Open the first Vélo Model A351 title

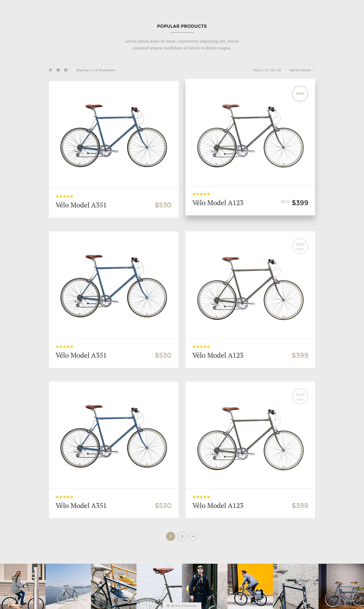(81, 205)
